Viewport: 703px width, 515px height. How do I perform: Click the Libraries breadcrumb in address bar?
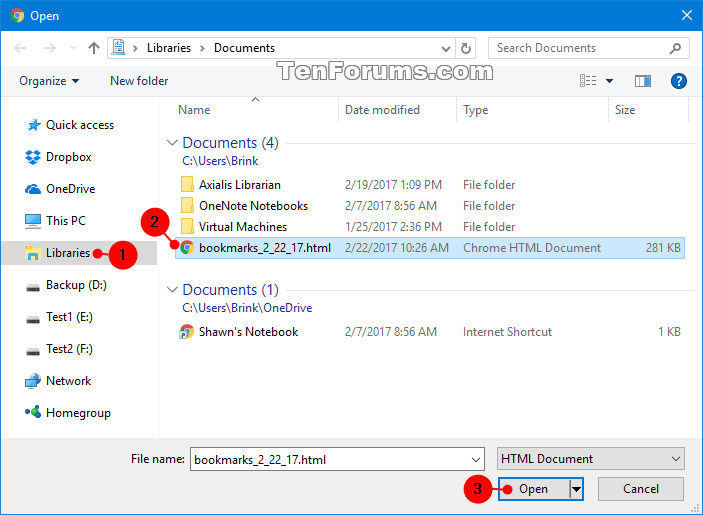tap(169, 48)
